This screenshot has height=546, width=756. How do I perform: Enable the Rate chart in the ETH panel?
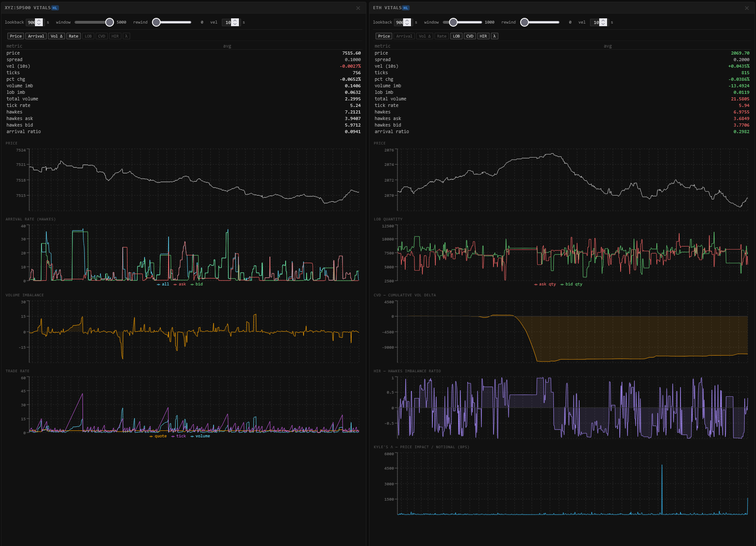point(442,36)
